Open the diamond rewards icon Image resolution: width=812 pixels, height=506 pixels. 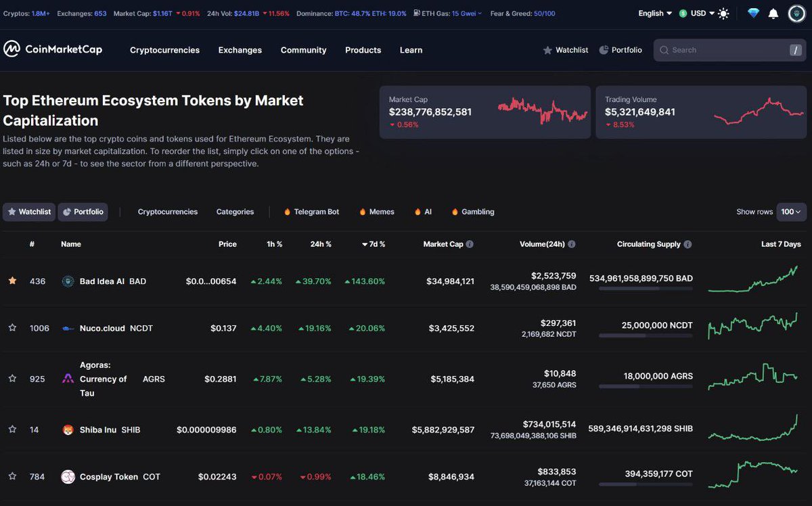[753, 14]
